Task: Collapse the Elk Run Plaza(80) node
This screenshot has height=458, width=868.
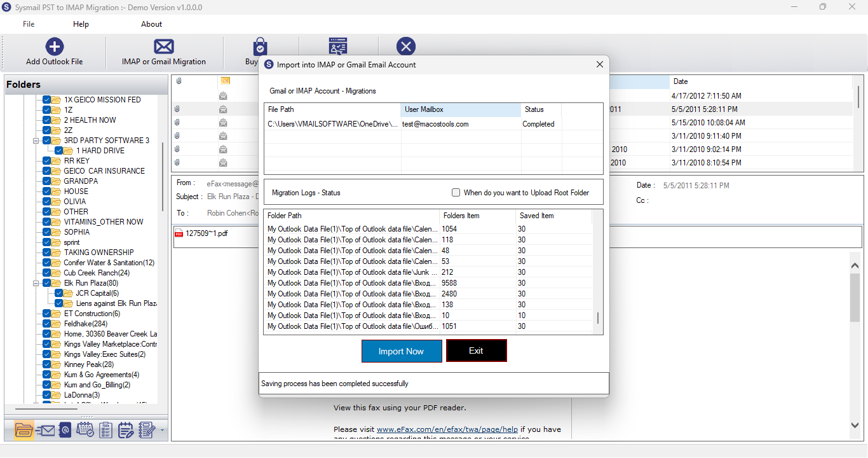Action: tap(37, 283)
